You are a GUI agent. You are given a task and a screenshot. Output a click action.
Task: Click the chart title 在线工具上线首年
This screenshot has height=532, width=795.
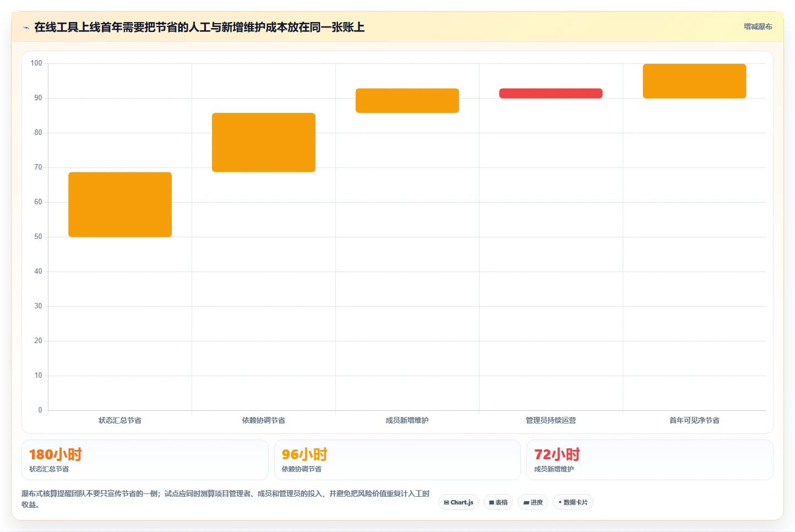199,27
